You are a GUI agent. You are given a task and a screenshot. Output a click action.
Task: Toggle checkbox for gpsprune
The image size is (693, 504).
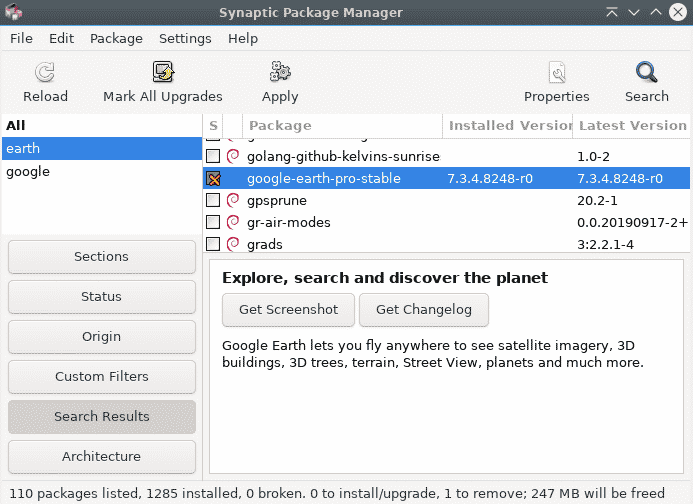tap(213, 200)
